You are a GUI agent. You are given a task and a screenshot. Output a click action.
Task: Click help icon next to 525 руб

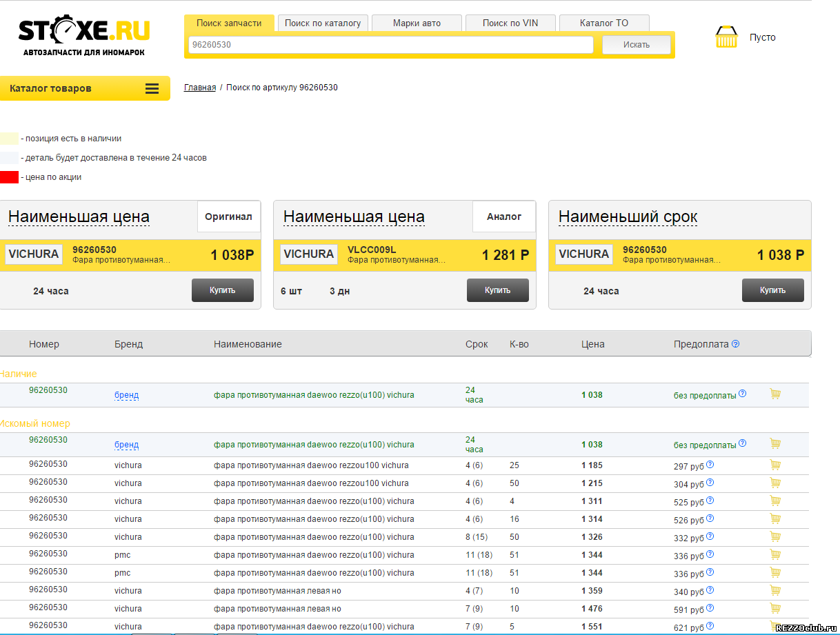coord(710,501)
